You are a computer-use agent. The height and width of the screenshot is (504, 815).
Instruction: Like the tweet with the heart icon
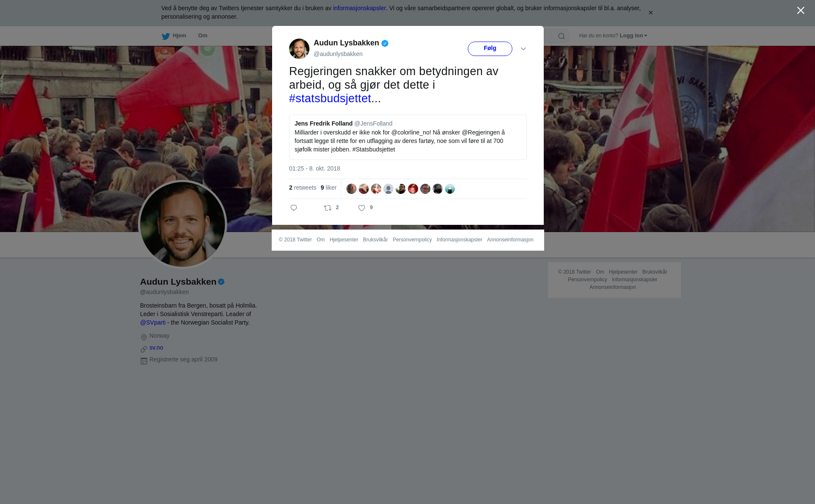pos(362,208)
